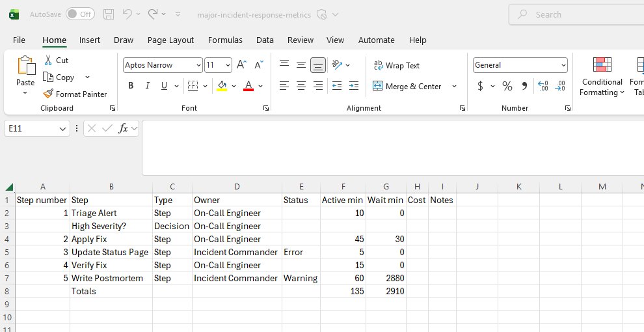Image resolution: width=644 pixels, height=332 pixels.
Task: Apply red Font Color
Action: (248, 86)
